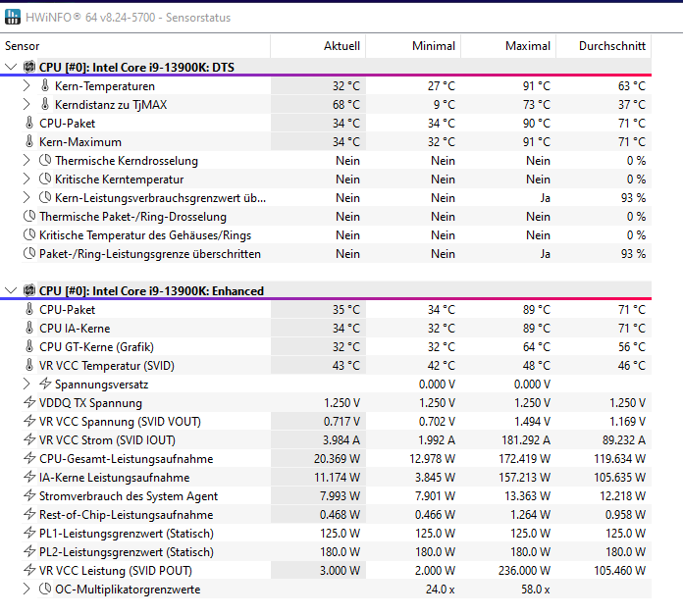Click lightning icon beside Rest-of-Chip-Leistungsaufnahme
This screenshot has width=683, height=616.
click(x=29, y=514)
